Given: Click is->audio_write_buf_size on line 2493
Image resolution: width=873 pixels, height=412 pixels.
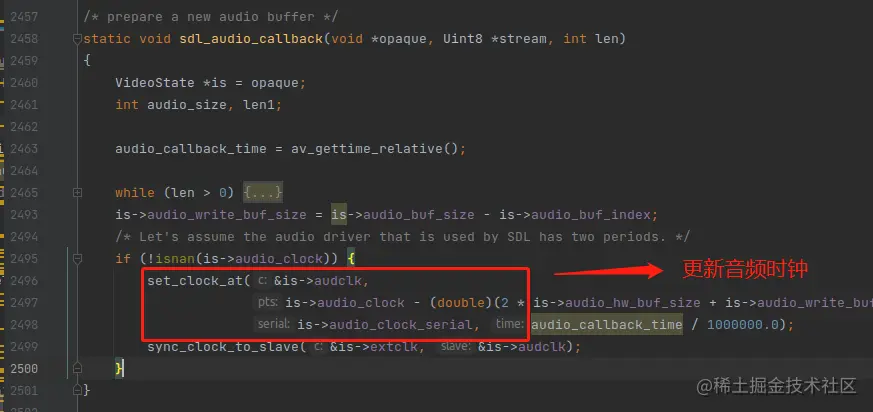Looking at the screenshot, I should pyautogui.click(x=211, y=214).
